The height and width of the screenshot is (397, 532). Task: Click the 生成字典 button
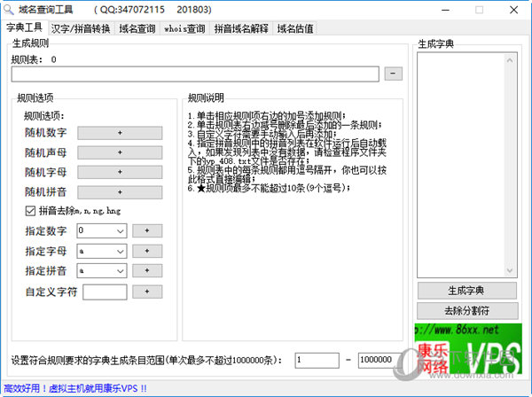[467, 291]
